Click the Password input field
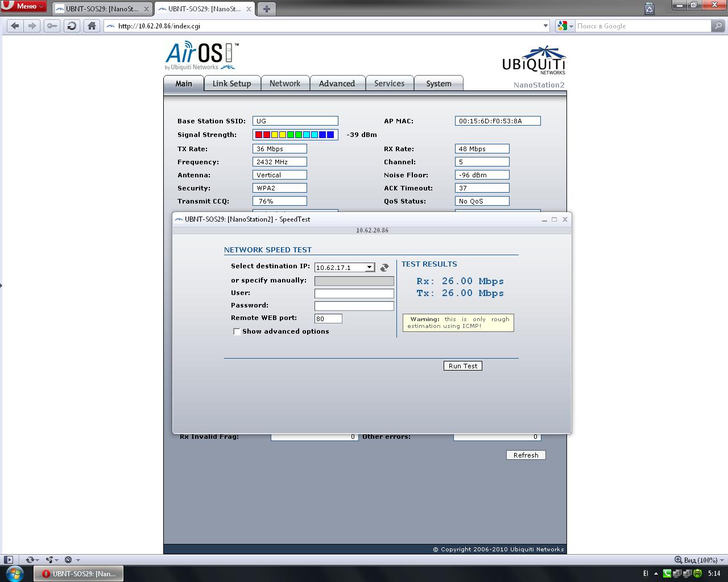728x582 pixels. click(354, 306)
